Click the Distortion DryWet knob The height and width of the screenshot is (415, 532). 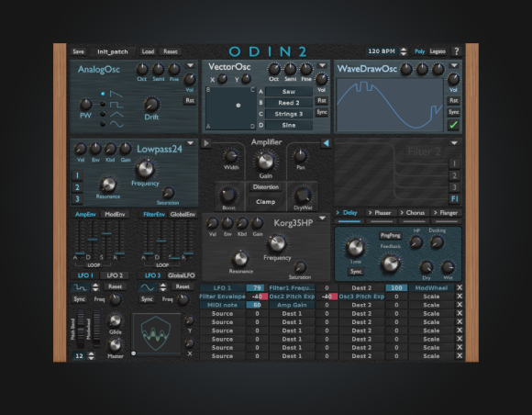point(303,196)
